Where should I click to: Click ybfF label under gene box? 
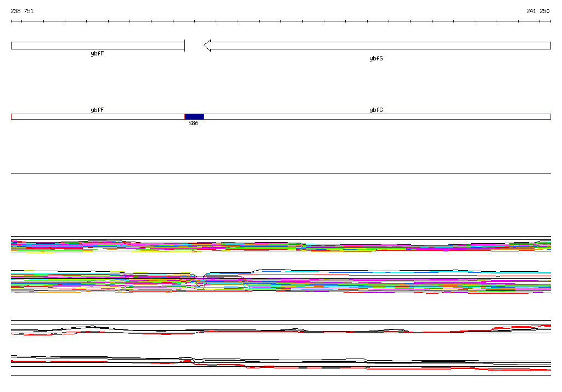[97, 53]
